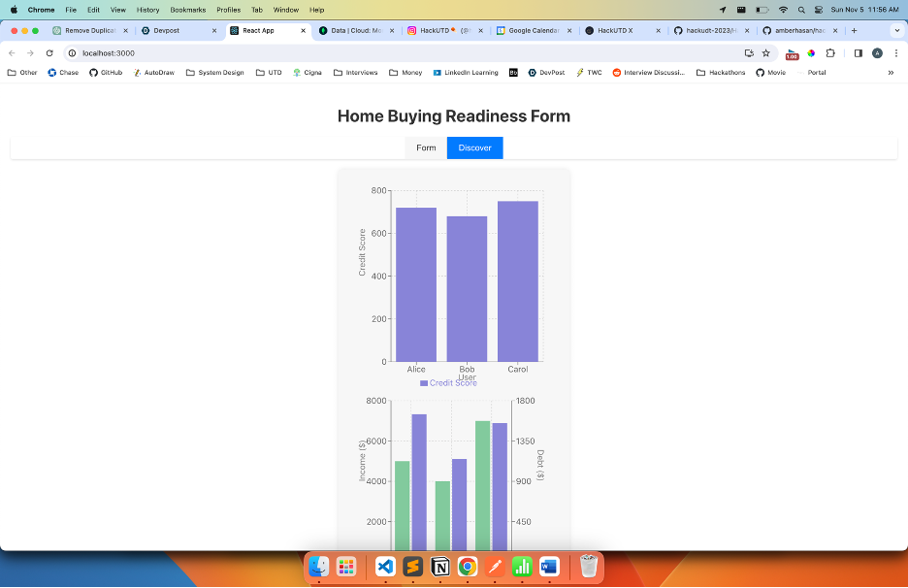Click Carol's credit score bar

tap(518, 281)
